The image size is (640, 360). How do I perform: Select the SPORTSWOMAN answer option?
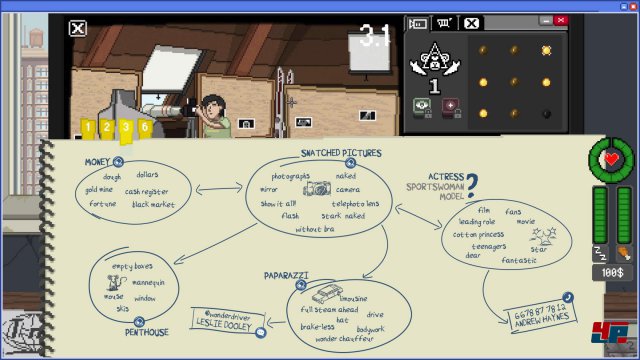click(x=435, y=187)
